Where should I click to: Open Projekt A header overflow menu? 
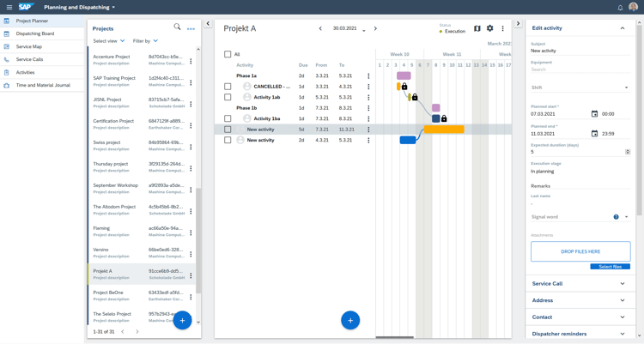[x=502, y=28]
